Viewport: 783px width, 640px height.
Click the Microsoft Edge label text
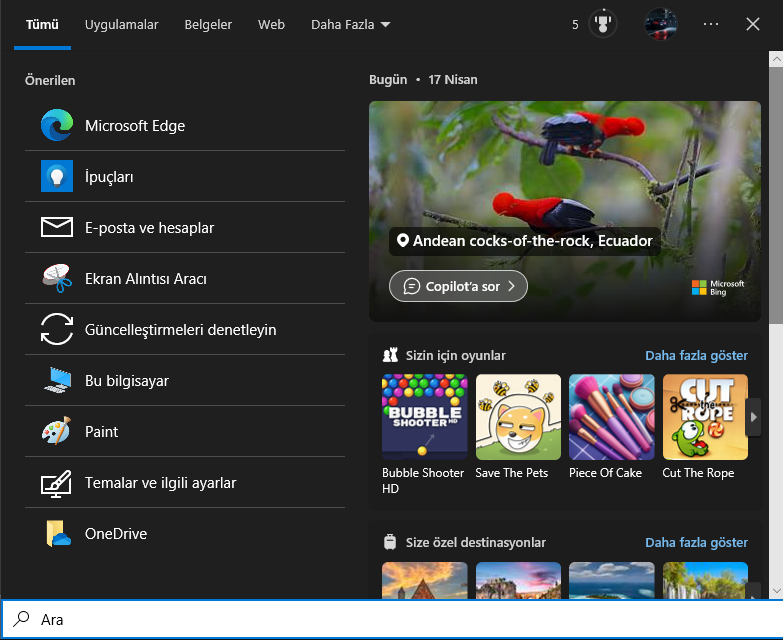click(x=135, y=126)
